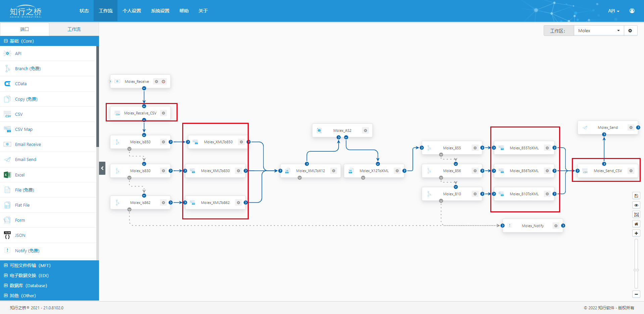Open the 状态 menu
The image size is (644, 314).
click(84, 11)
